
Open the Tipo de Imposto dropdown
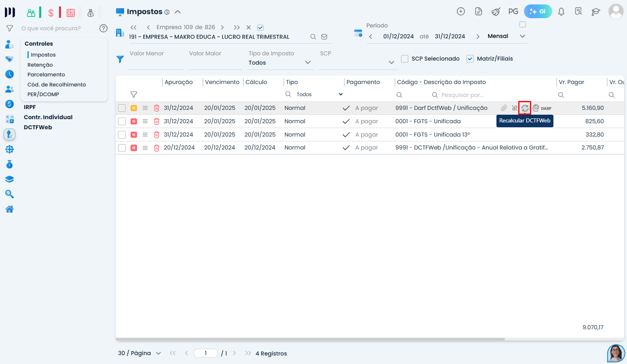coord(280,63)
